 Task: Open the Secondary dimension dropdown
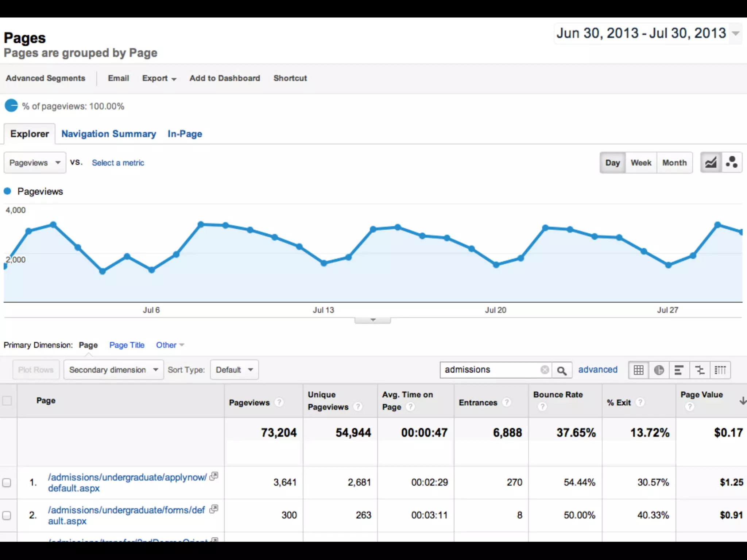[113, 370]
